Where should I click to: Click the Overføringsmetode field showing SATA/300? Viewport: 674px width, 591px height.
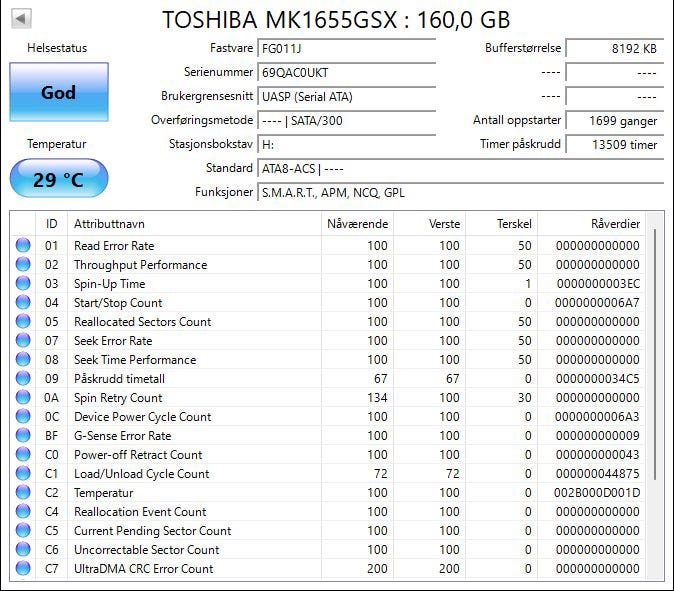click(346, 120)
